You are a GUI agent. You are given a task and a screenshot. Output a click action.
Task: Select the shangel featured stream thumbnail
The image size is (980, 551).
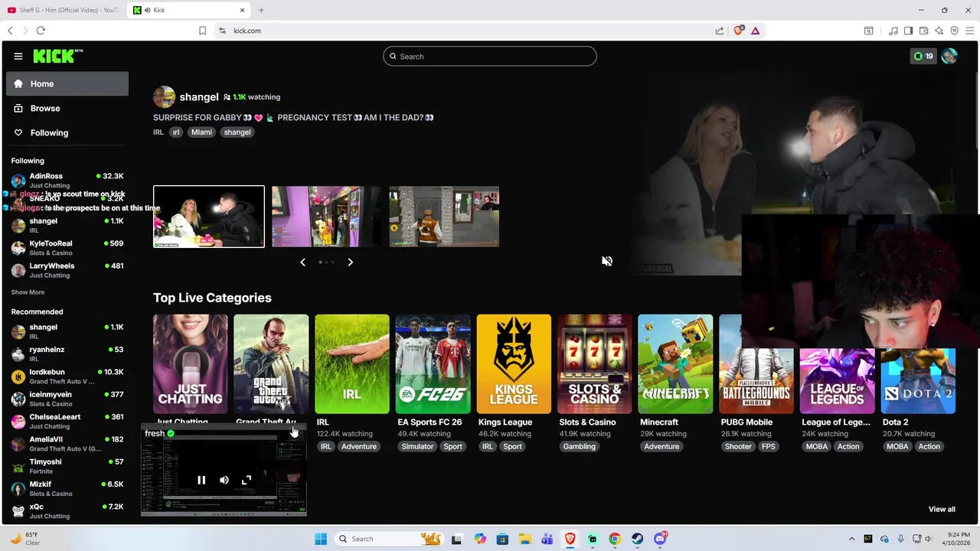tap(209, 217)
